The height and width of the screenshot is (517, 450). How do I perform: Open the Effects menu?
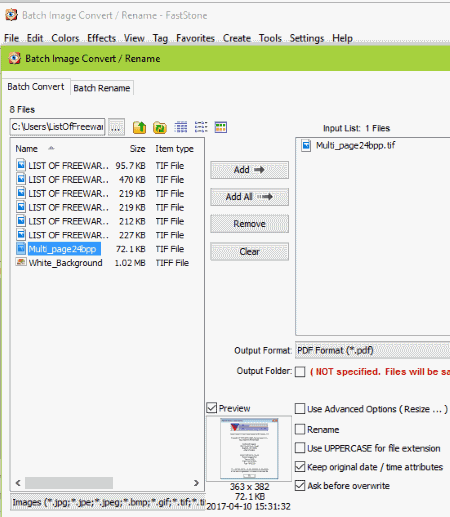click(x=101, y=38)
